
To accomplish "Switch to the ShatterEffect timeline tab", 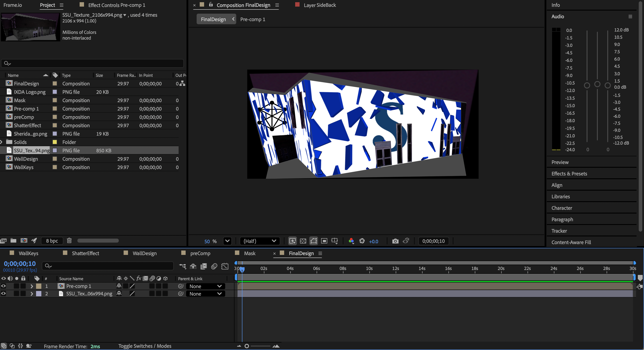I will [85, 253].
